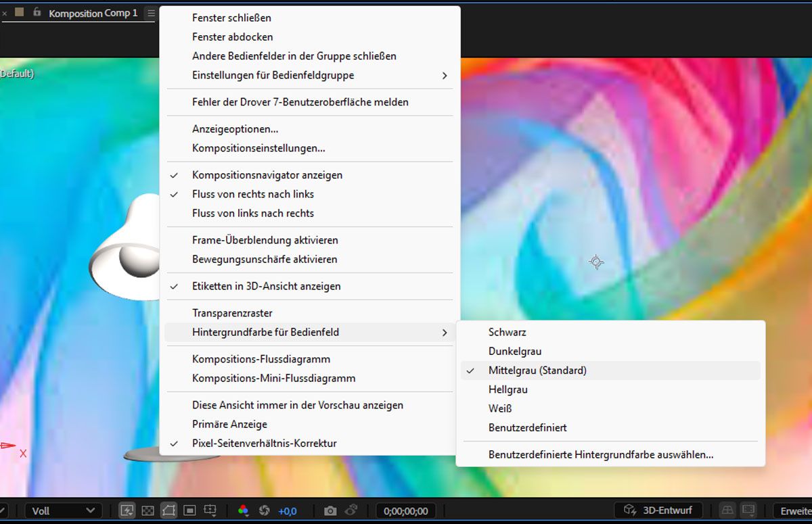Open grid and guide options icon

click(x=210, y=510)
